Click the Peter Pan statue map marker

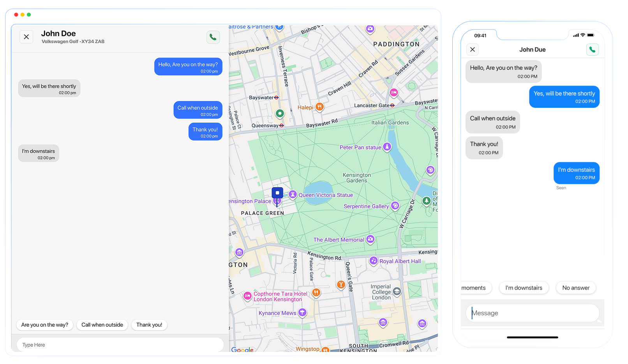[x=387, y=147]
